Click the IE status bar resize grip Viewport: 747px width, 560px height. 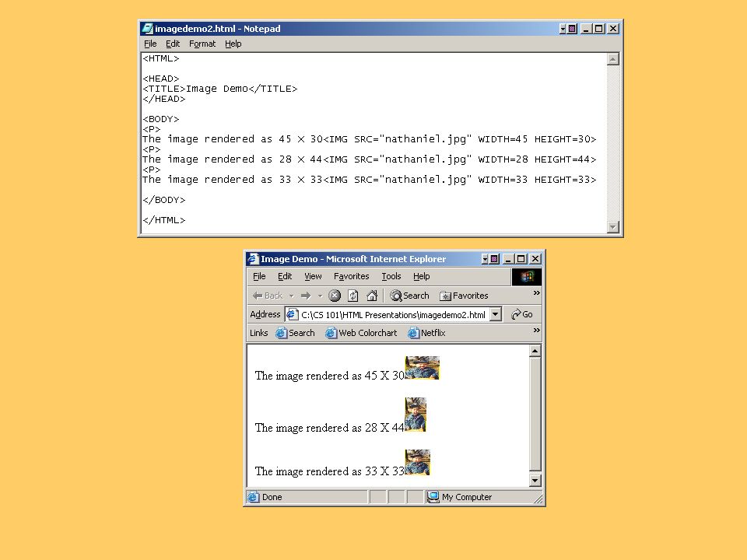[538, 499]
